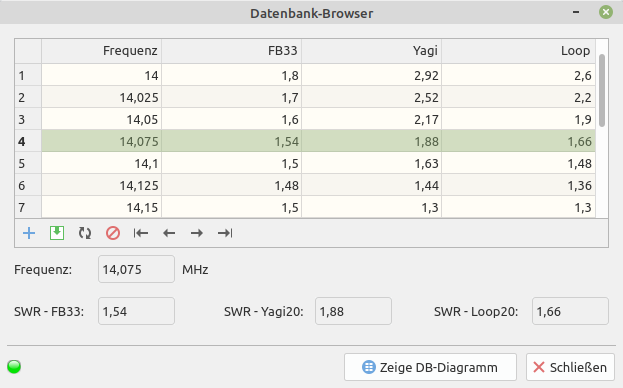Go to previous record arrow

[169, 233]
